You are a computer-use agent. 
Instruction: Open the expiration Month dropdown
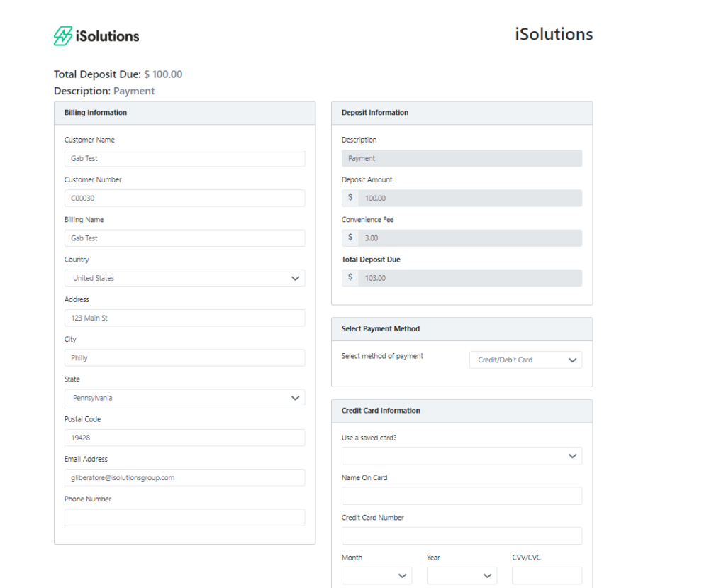pos(376,576)
